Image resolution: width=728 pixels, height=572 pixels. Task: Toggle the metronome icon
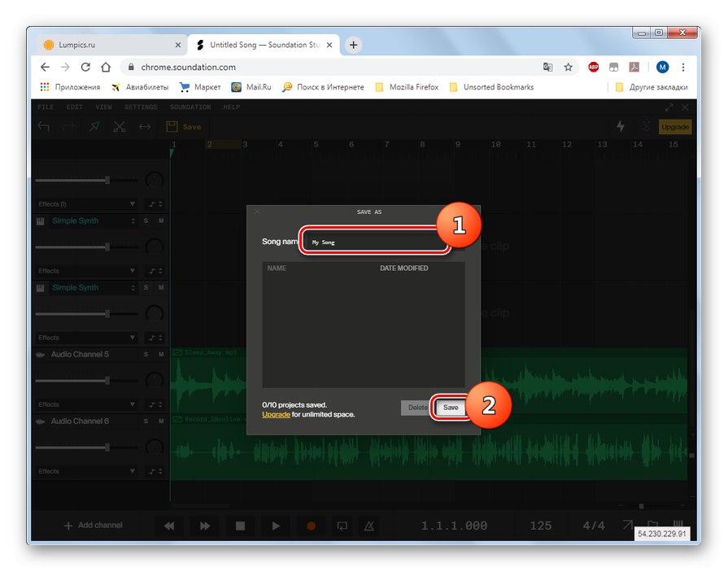(x=369, y=526)
